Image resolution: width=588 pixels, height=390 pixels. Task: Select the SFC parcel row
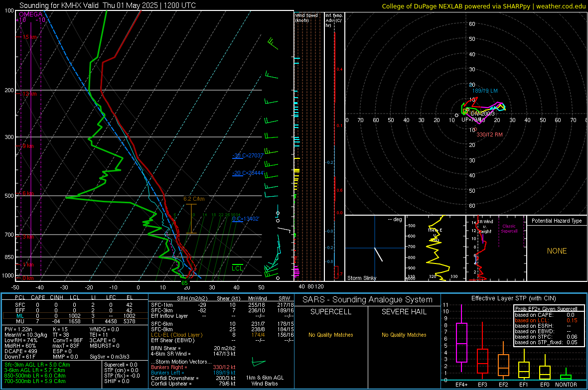[75, 305]
